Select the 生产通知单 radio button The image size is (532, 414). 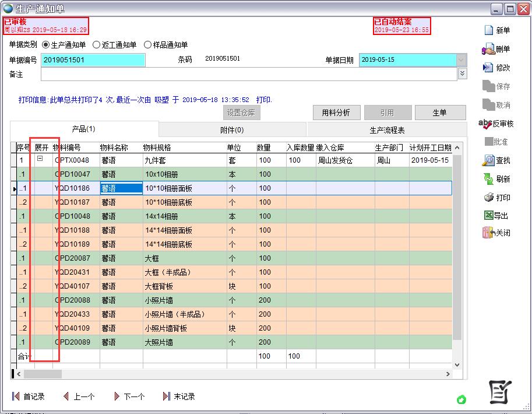pos(46,45)
